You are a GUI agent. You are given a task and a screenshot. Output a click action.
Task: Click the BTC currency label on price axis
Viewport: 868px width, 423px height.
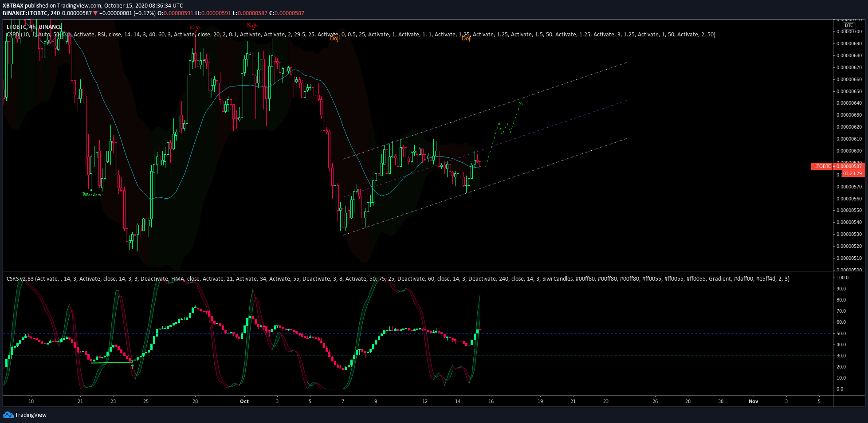click(x=849, y=26)
